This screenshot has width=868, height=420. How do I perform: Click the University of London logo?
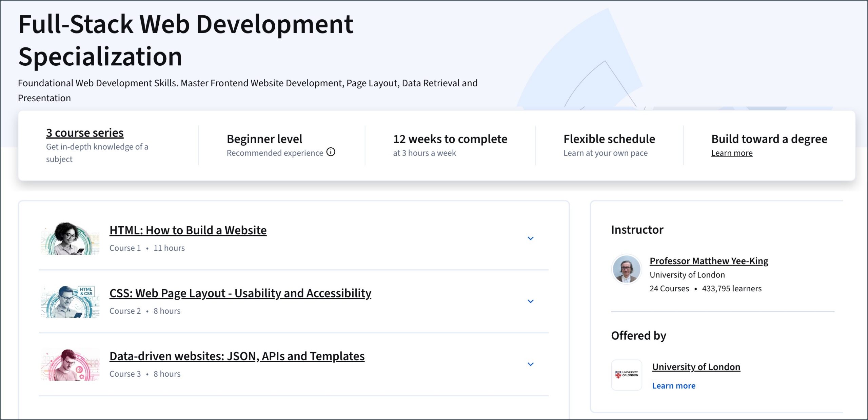626,375
